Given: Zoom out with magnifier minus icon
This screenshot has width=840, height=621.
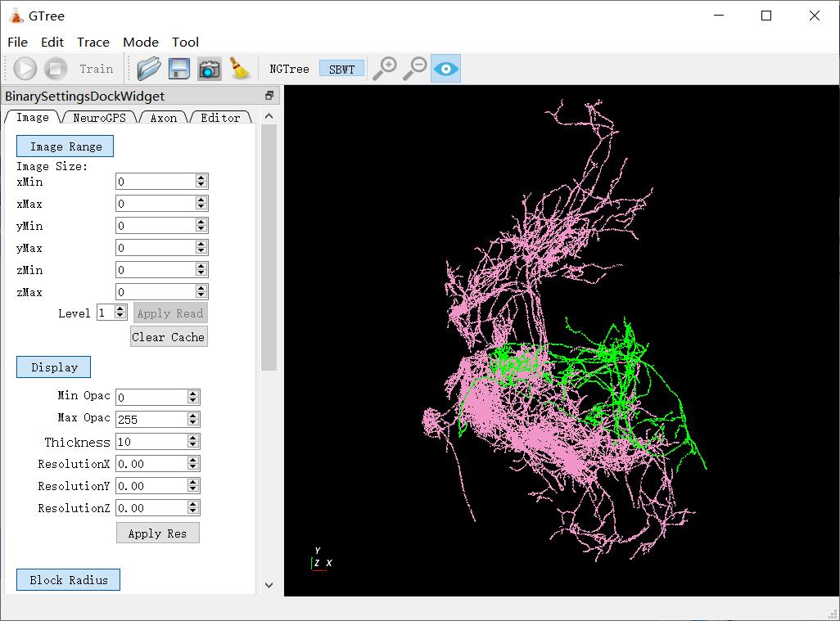Looking at the screenshot, I should (414, 69).
